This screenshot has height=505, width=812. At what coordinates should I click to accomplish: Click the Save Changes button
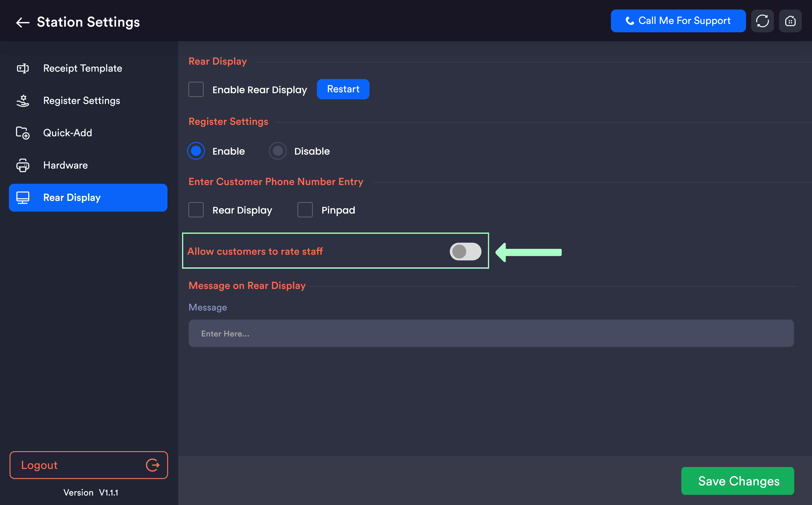[737, 481]
